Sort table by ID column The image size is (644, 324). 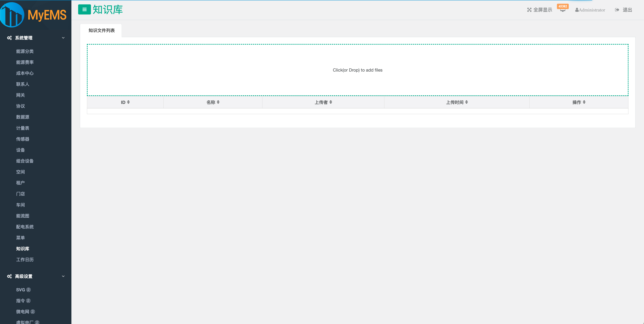pyautogui.click(x=125, y=102)
